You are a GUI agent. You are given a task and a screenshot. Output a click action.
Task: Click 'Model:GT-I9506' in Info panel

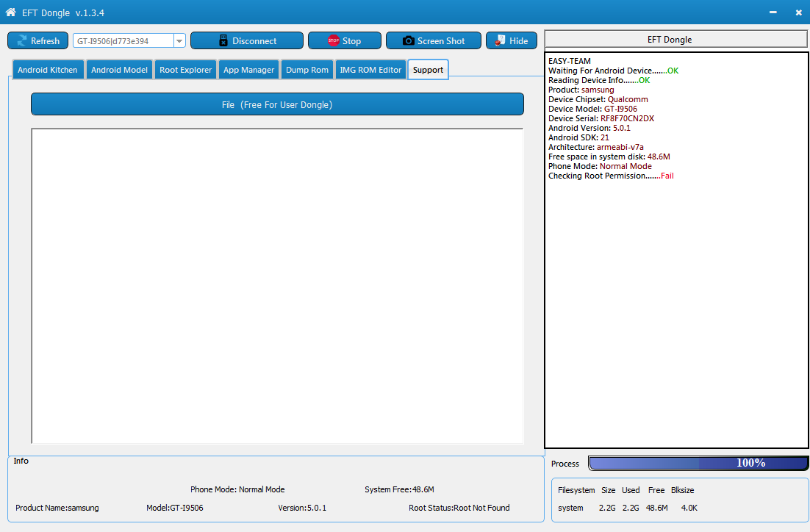175,508
